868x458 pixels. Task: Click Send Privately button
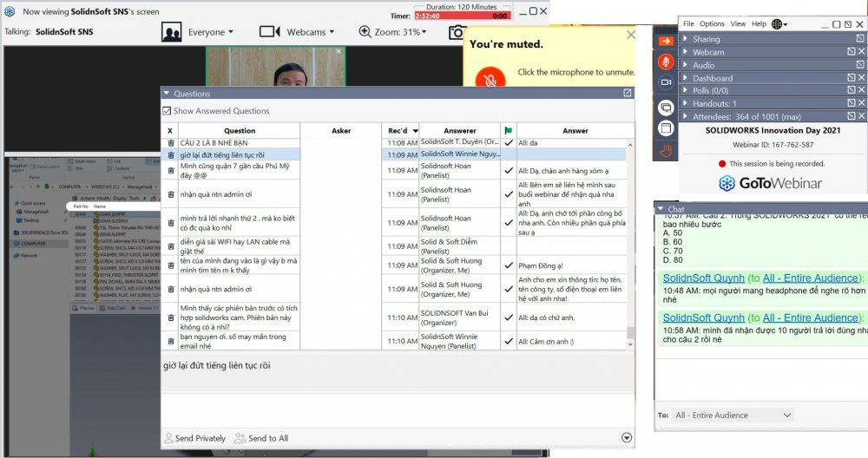pos(194,438)
